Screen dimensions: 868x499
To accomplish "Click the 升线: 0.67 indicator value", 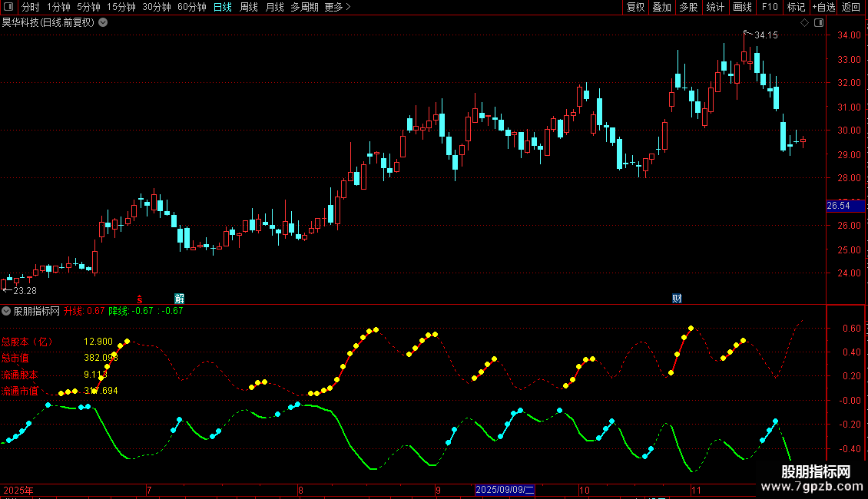I will [84, 311].
